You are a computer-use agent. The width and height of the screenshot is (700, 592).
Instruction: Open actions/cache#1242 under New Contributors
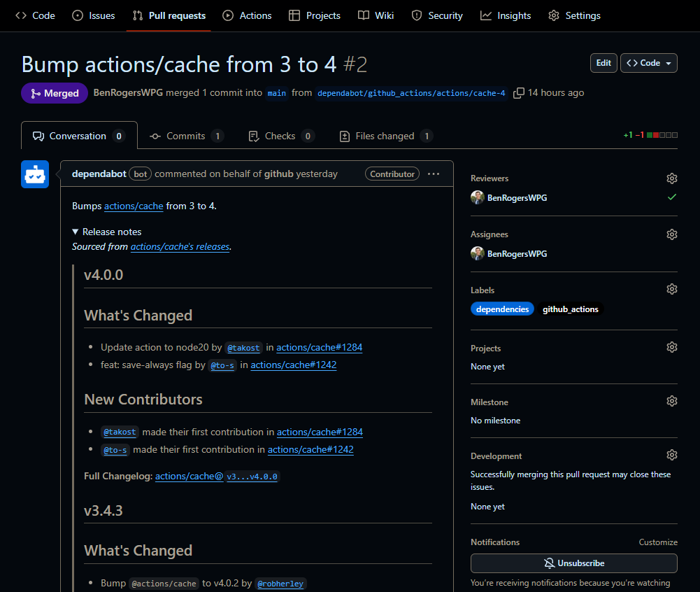pyautogui.click(x=310, y=449)
